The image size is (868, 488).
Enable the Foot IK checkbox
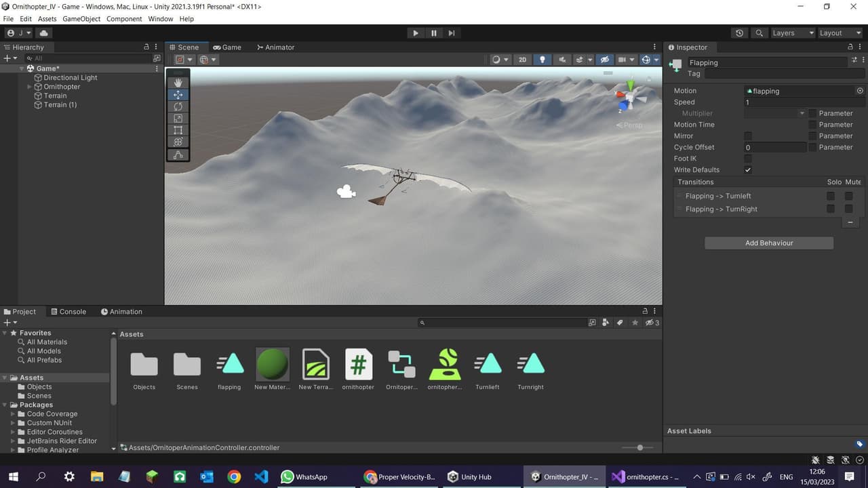click(x=748, y=159)
